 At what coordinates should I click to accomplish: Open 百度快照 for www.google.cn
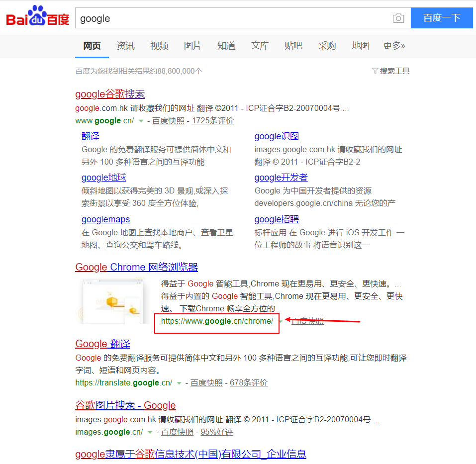(168, 121)
